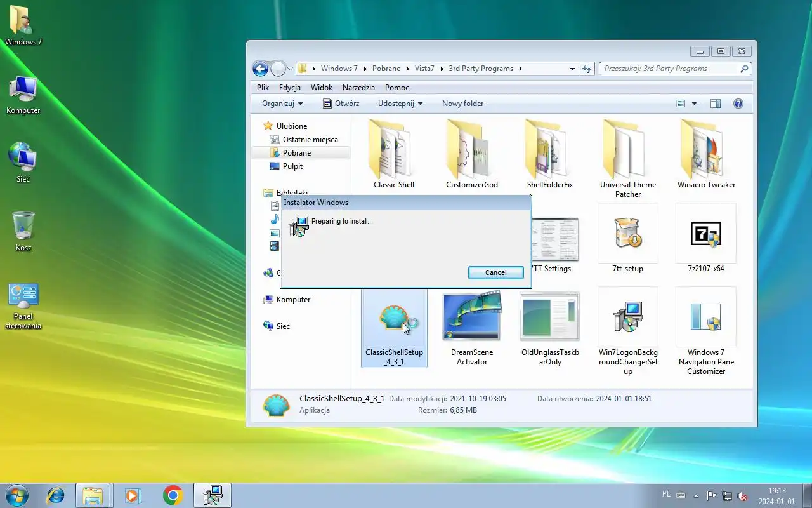812x508 pixels.
Task: Click Pobrane in the address breadcrumb
Action: (386, 69)
